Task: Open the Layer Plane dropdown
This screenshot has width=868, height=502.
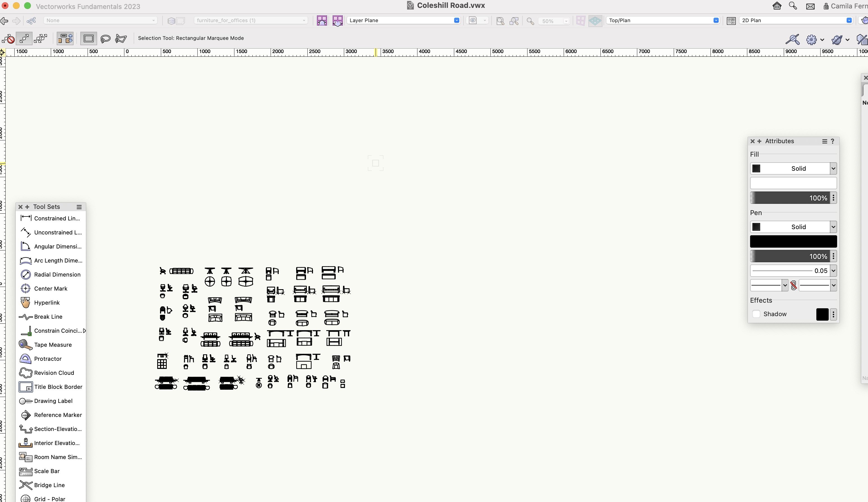Action: tap(456, 20)
